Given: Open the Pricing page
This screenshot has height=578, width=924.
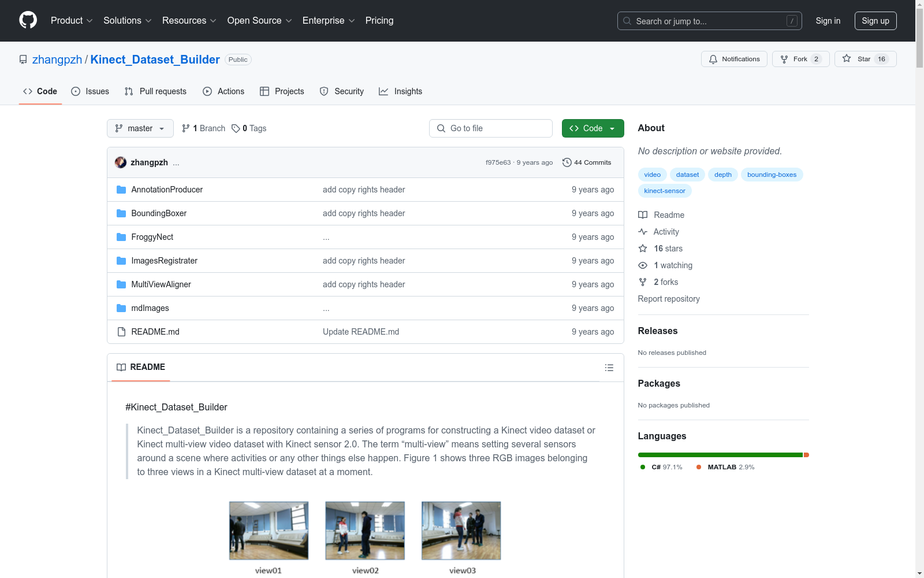Looking at the screenshot, I should tap(379, 20).
